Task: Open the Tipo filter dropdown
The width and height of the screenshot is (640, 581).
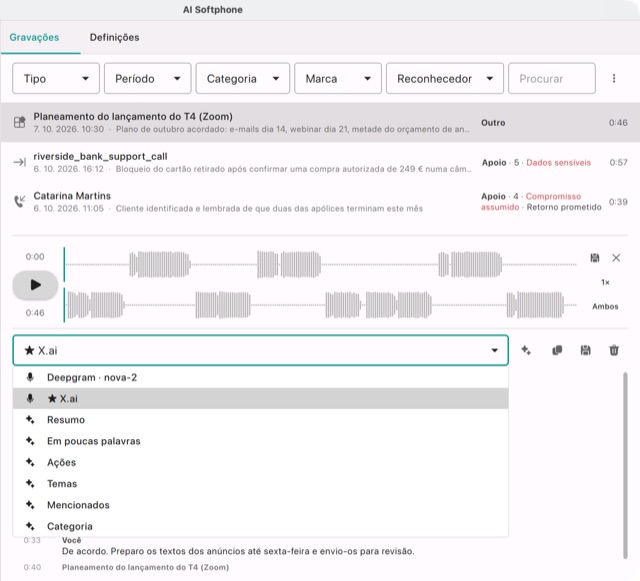Action: (56, 78)
